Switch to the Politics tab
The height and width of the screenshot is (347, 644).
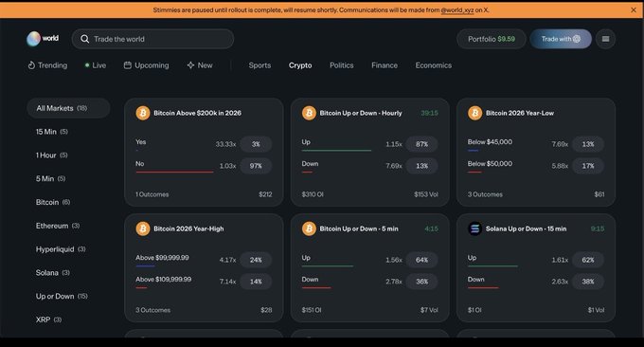(x=341, y=65)
